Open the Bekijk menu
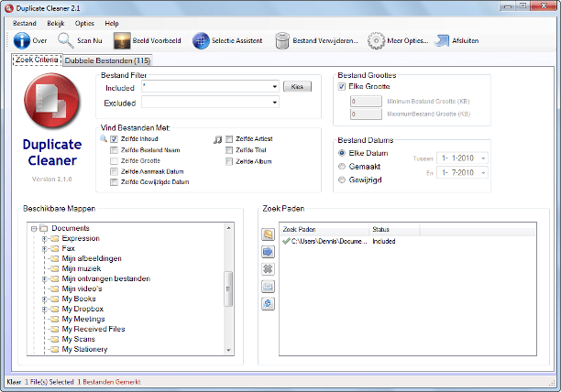The image size is (561, 392). 56,23
